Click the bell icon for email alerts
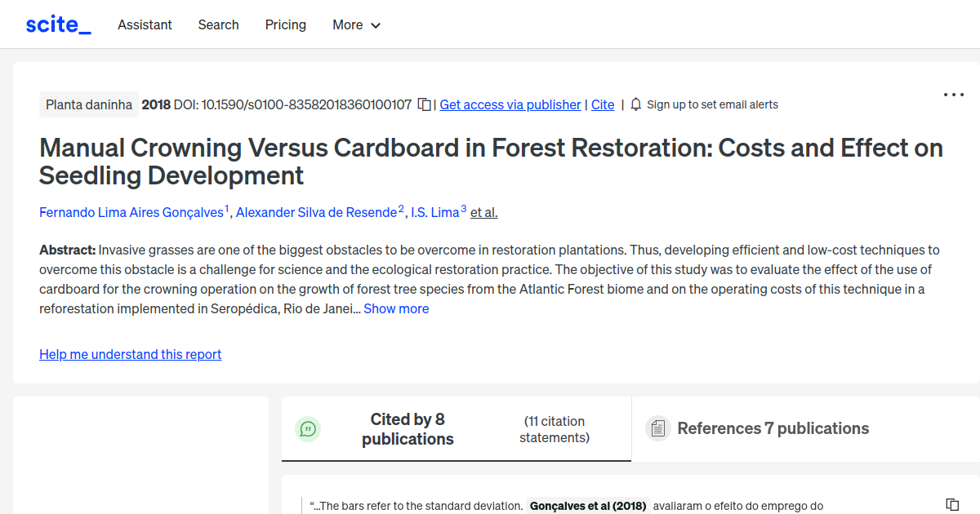Image resolution: width=980 pixels, height=514 pixels. click(635, 104)
